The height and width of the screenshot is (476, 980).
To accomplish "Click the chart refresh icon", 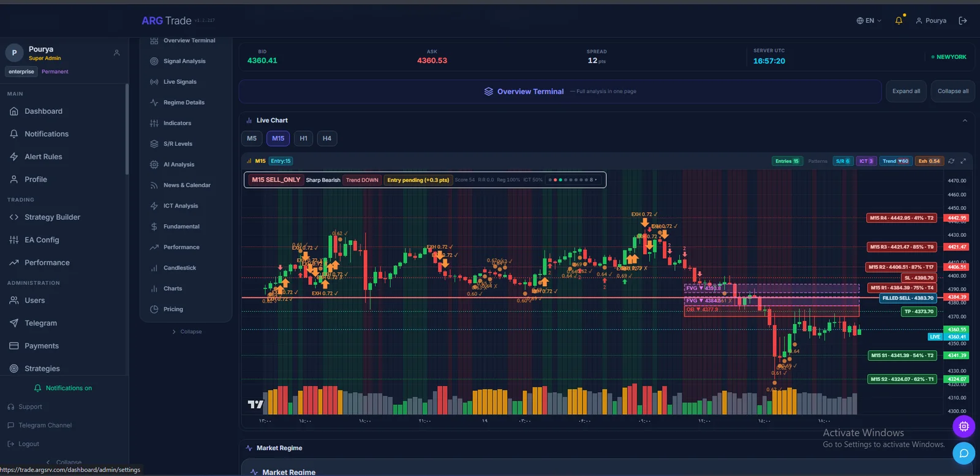I will [x=951, y=161].
